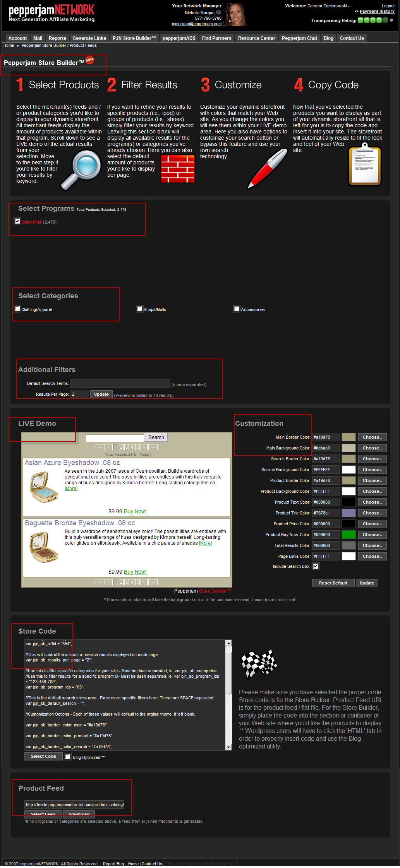Click the purple Product Title Color swatch
The height and width of the screenshot is (868, 400).
[348, 513]
